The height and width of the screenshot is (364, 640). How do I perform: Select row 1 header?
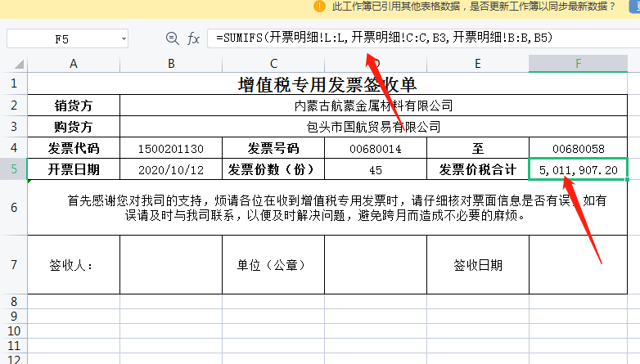[13, 83]
